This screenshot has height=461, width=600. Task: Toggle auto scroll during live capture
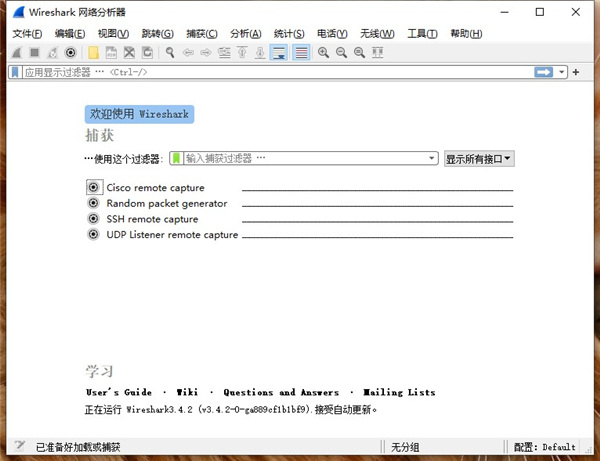[279, 52]
